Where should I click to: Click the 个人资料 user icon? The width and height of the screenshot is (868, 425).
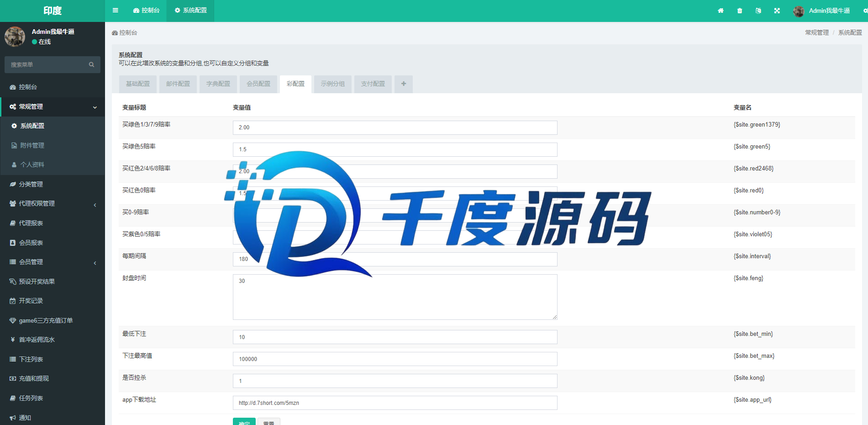[x=14, y=165]
